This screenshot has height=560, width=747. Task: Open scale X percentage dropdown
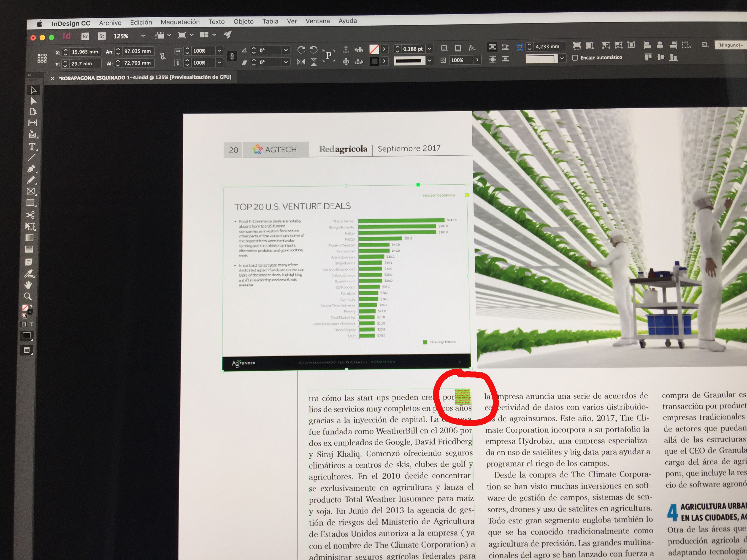tap(219, 50)
